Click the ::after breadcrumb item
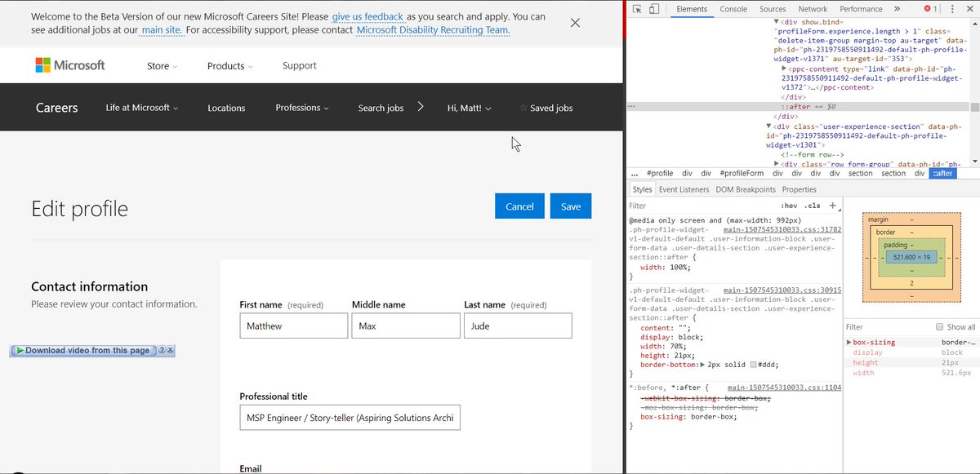 click(942, 174)
